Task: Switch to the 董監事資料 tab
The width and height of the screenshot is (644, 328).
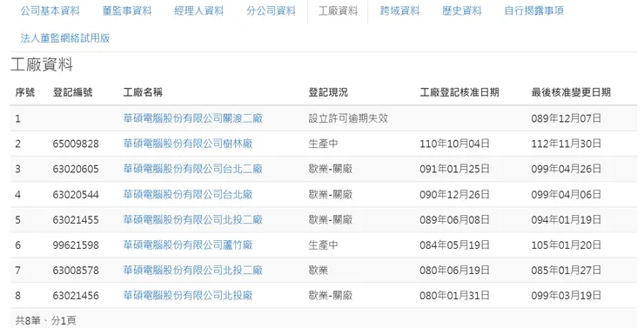Action: coord(127,11)
